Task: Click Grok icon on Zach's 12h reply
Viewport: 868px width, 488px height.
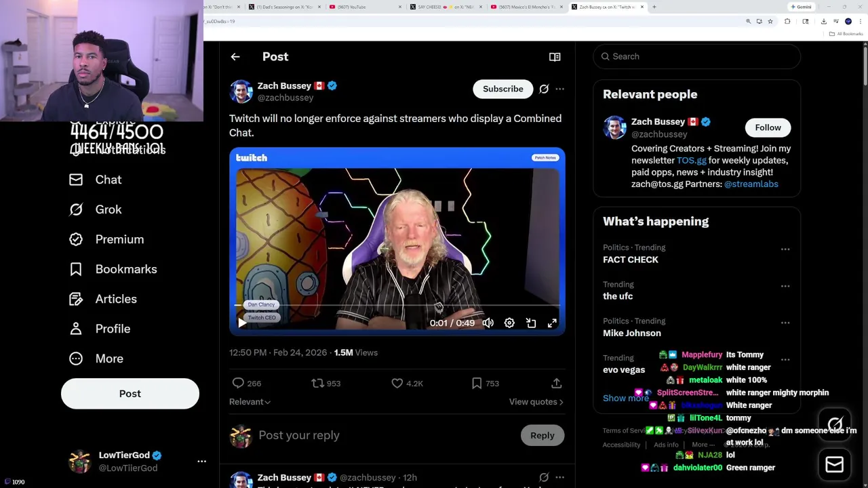Action: 544,477
